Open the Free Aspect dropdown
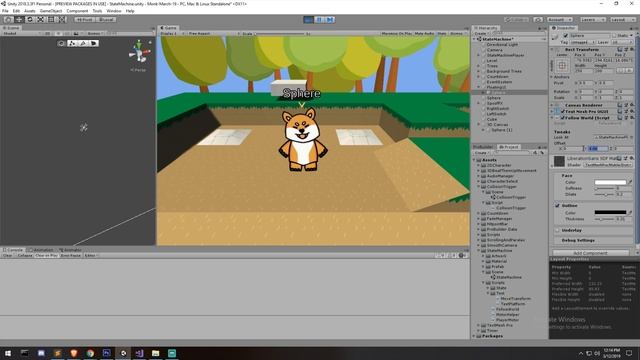This screenshot has width=640, height=360. 213,33
